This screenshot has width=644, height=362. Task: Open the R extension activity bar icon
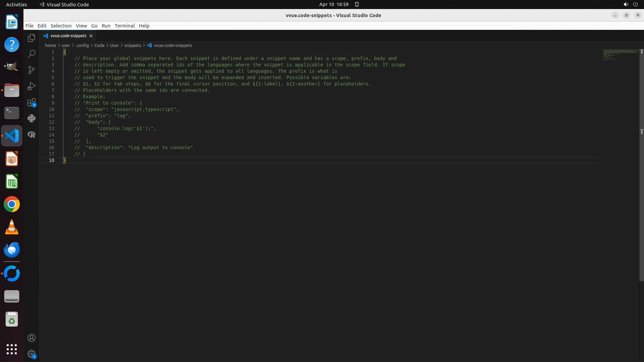coord(32,134)
